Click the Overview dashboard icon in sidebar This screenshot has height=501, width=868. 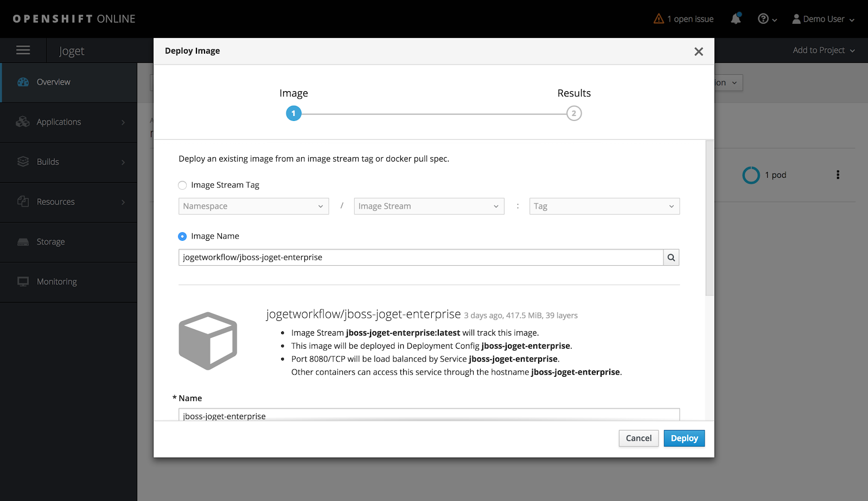(23, 82)
